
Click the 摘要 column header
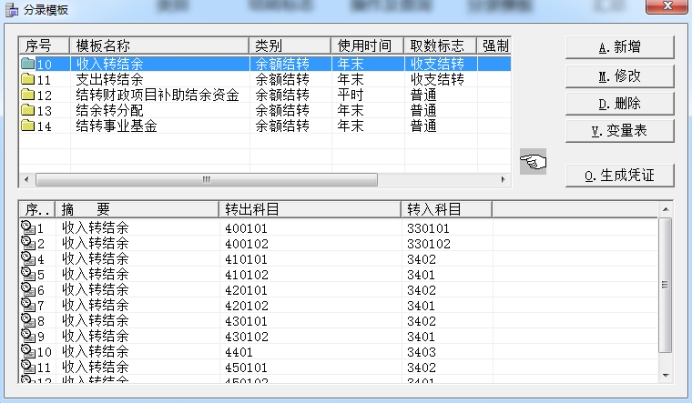click(x=137, y=209)
